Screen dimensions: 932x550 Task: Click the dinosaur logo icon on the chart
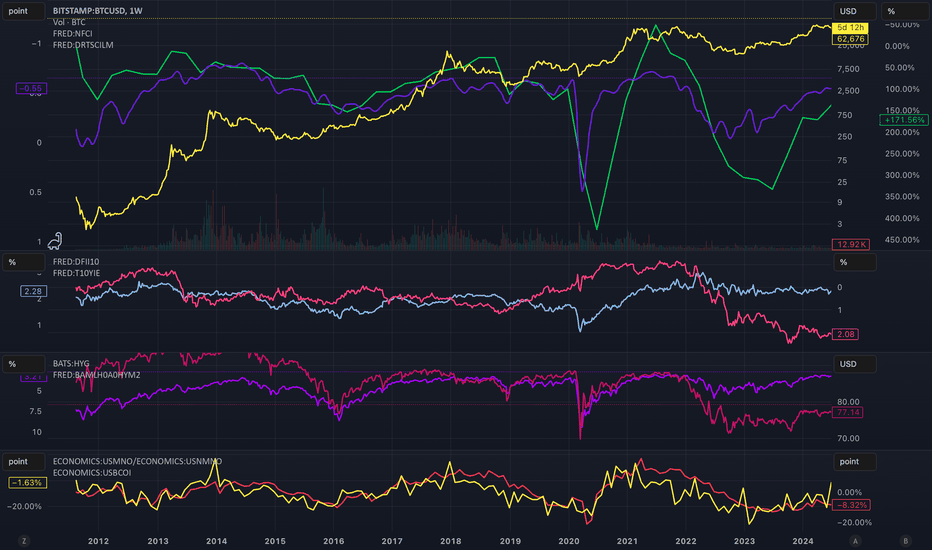pos(55,241)
